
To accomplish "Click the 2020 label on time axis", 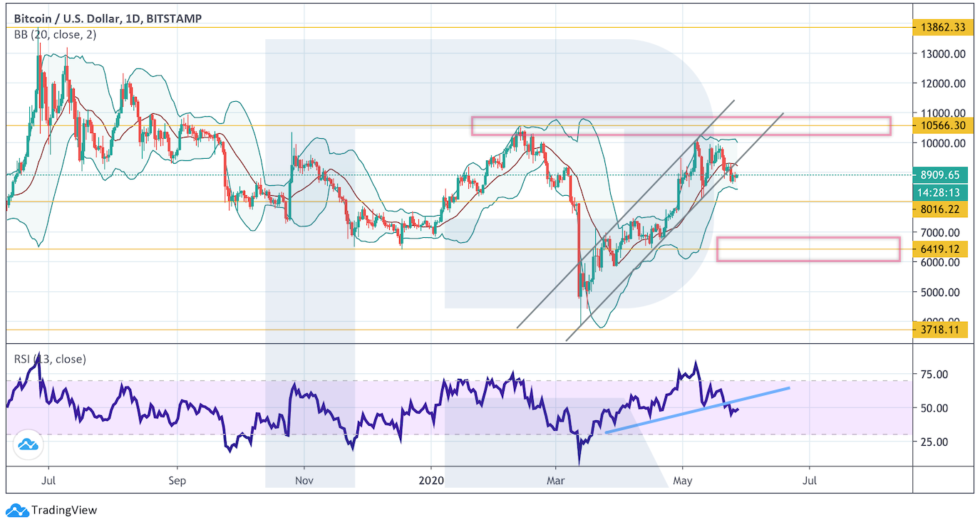I will [x=432, y=481].
